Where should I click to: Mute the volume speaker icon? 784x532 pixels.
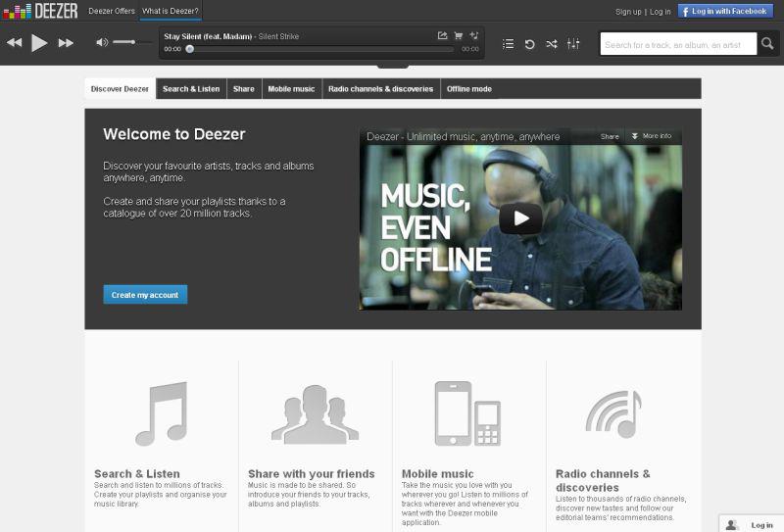pyautogui.click(x=102, y=42)
